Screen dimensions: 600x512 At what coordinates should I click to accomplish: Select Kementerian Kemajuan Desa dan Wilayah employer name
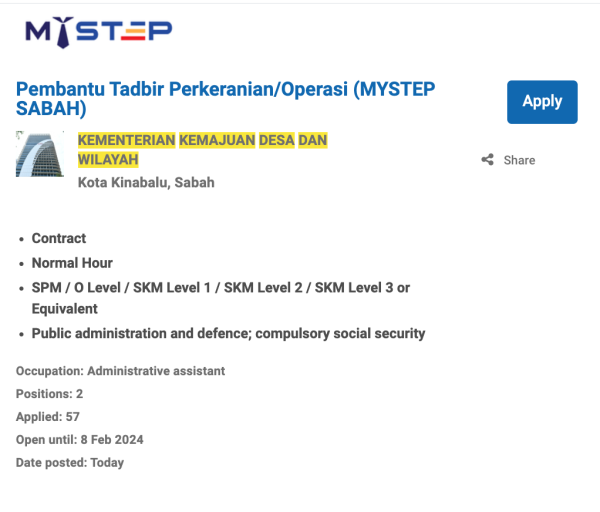(x=202, y=149)
